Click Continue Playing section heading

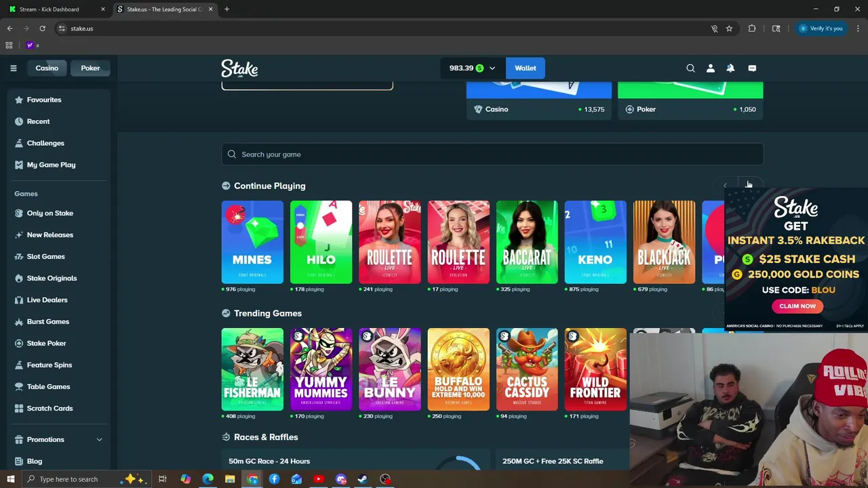[269, 186]
